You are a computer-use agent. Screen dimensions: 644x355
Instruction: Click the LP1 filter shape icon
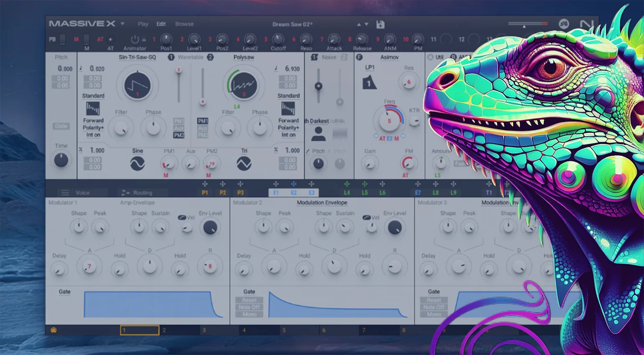point(369,82)
